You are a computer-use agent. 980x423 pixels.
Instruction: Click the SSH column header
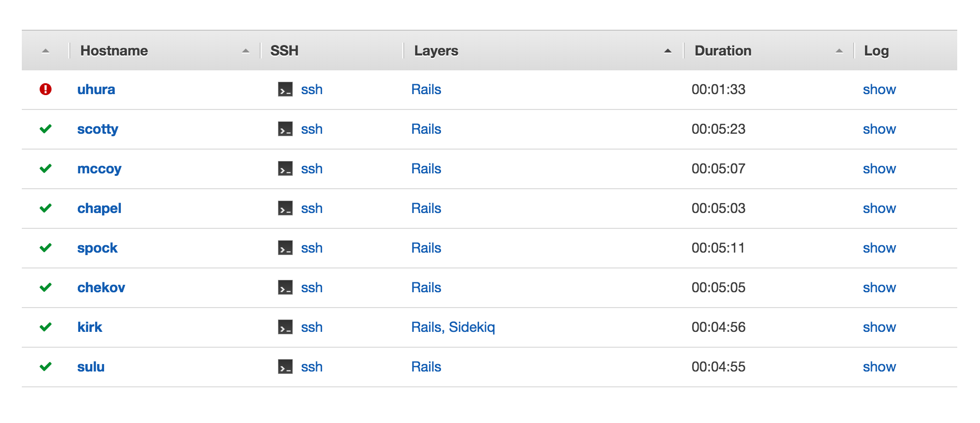pyautogui.click(x=283, y=50)
